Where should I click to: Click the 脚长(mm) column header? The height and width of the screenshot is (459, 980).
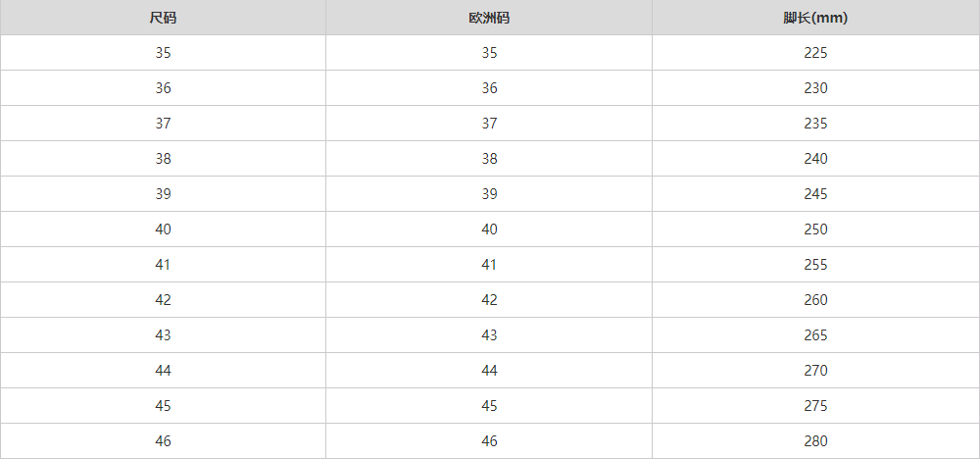coord(815,18)
